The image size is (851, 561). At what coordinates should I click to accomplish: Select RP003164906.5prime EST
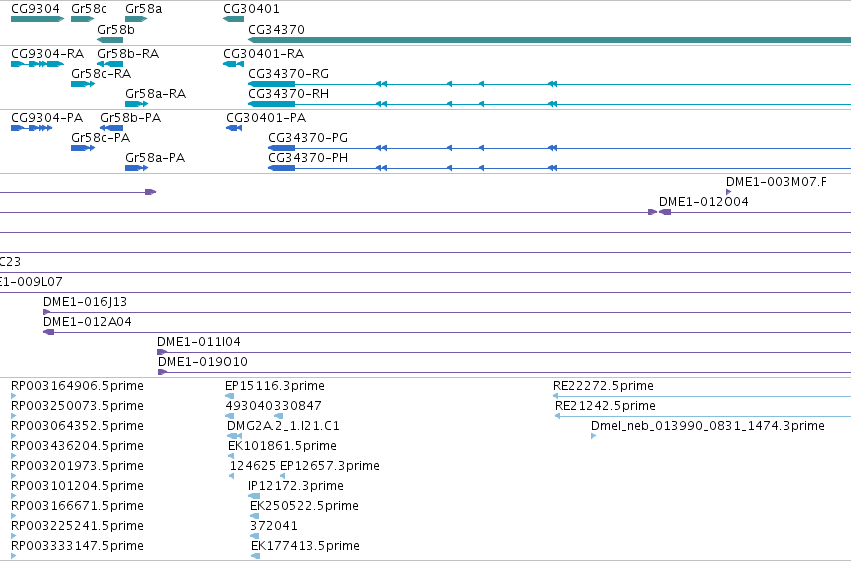point(14,396)
